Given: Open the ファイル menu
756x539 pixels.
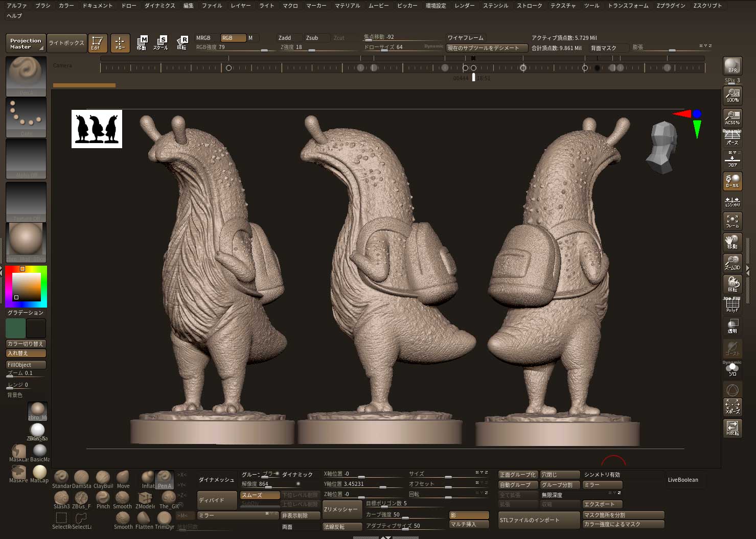Looking at the screenshot, I should coord(212,6).
